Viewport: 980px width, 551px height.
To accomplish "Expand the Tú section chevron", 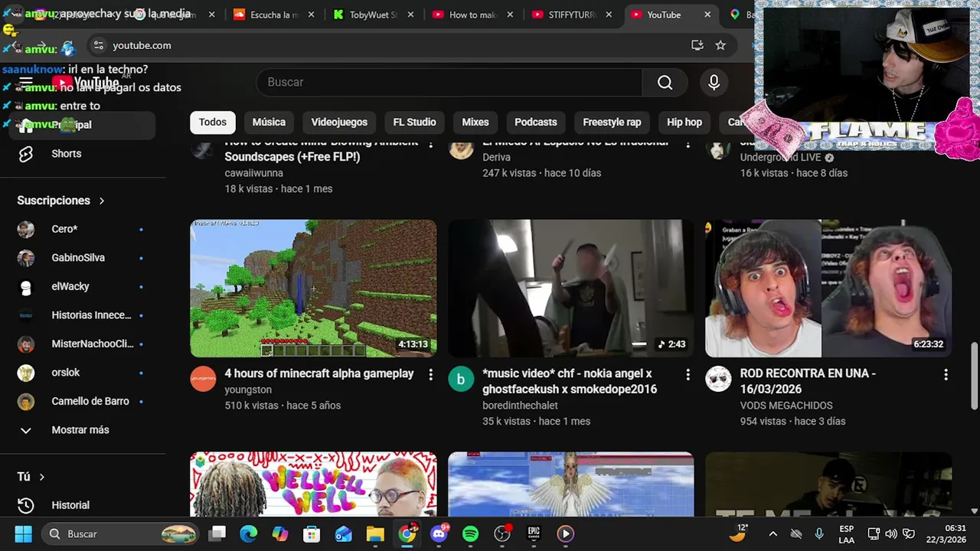I will pyautogui.click(x=41, y=477).
